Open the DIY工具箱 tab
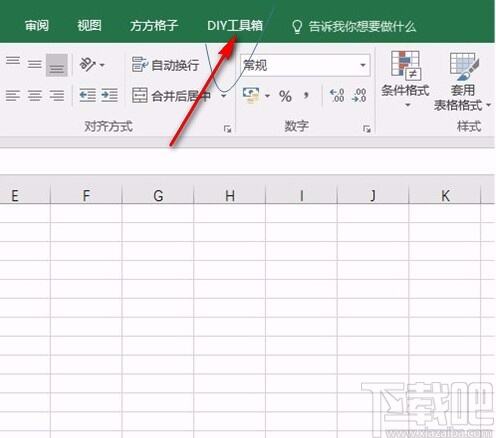Screen dimensions: 496x438 tap(235, 26)
